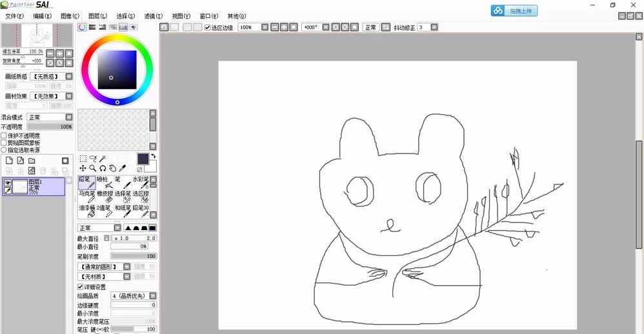This screenshot has height=334, width=644.
Task: Swap foreground and background colors arrow
Action: coord(153,156)
